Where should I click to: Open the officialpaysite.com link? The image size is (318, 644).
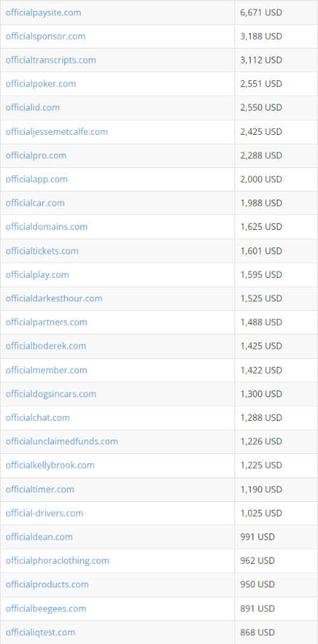[43, 12]
